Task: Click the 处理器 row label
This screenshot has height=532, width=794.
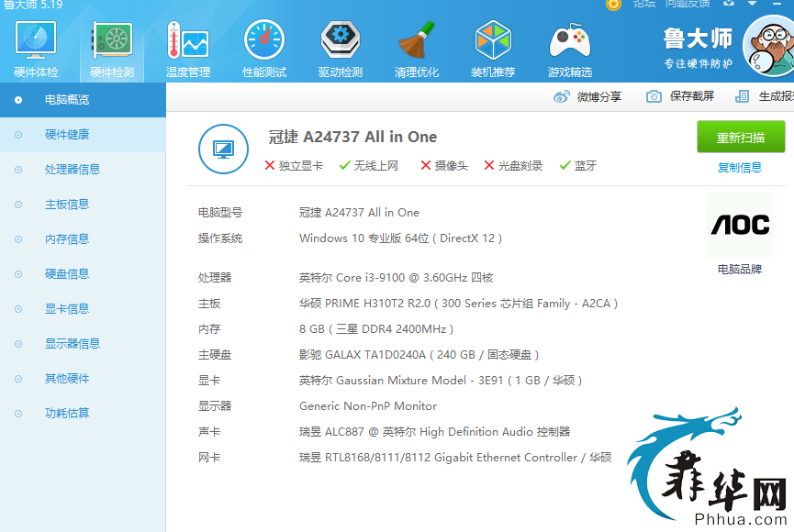Action: pyautogui.click(x=215, y=278)
